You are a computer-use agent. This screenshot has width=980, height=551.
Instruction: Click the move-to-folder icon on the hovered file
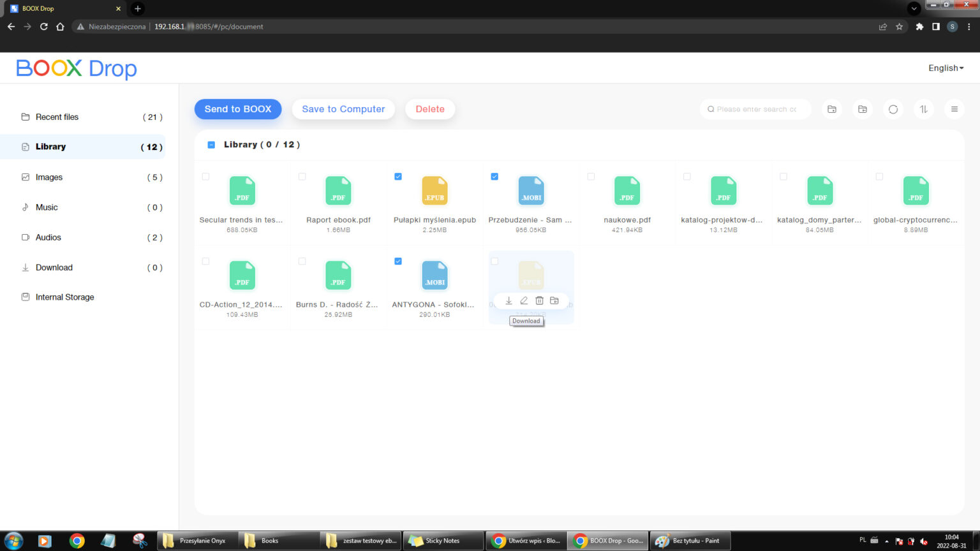point(554,300)
